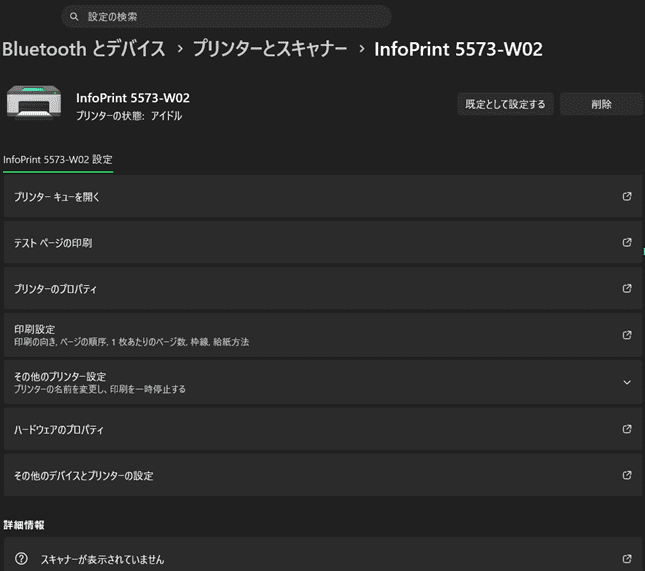
Task: Click external-link icon for 印刷設定
Action: click(627, 335)
